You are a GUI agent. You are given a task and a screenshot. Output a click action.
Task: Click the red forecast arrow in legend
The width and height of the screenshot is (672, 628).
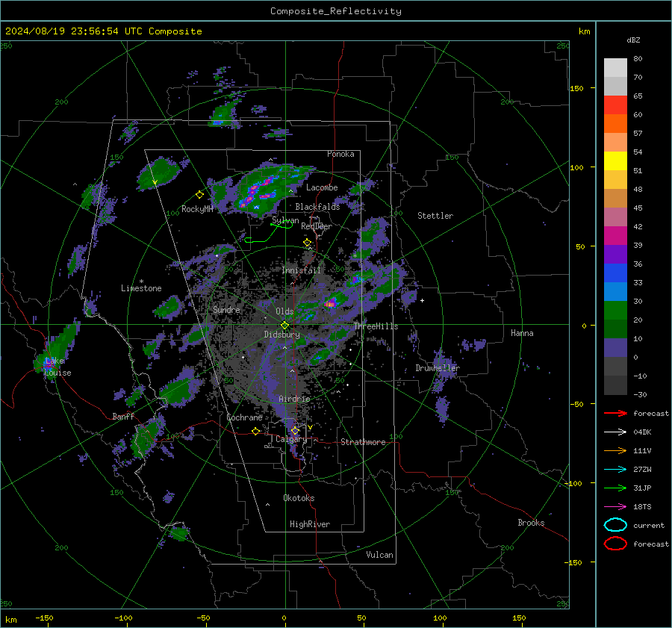(x=615, y=413)
